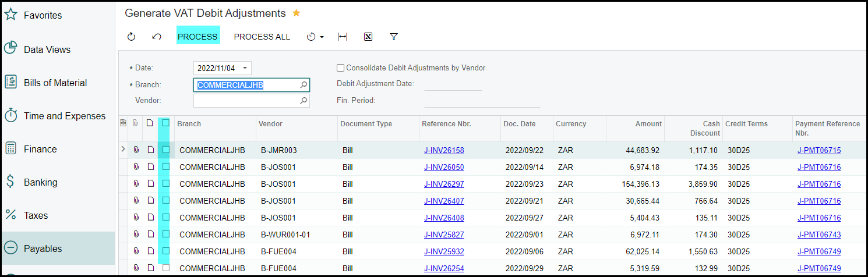Open Branch lookup magnifier icon
This screenshot has height=277, width=868.
pos(304,85)
